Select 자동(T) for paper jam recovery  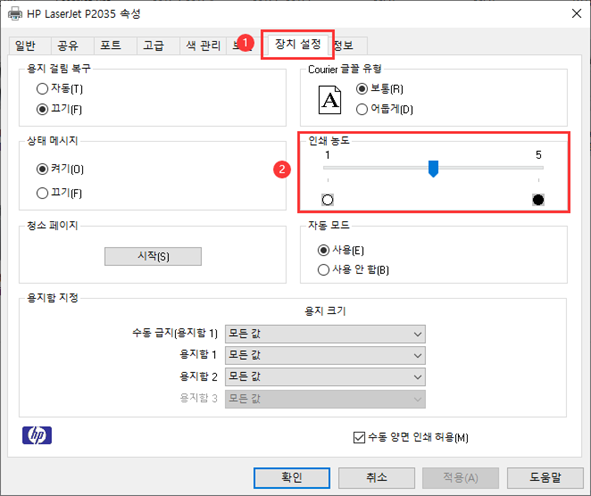tap(60, 89)
